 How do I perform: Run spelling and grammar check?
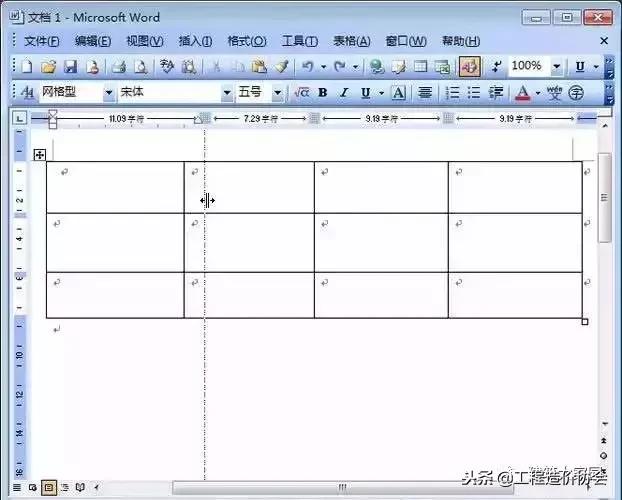point(167,67)
